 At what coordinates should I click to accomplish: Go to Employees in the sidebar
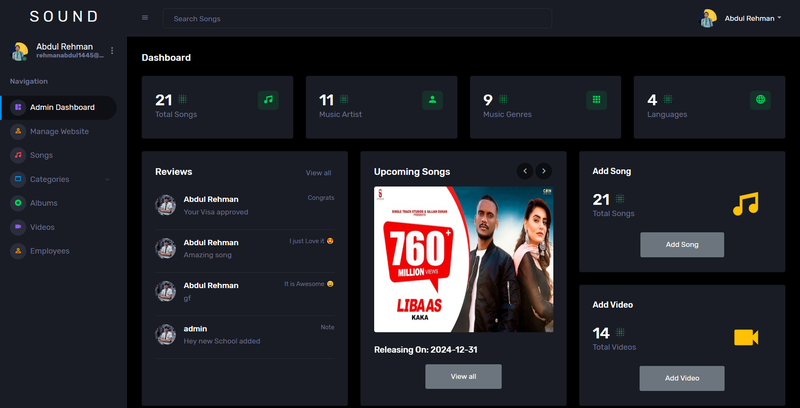coord(49,251)
